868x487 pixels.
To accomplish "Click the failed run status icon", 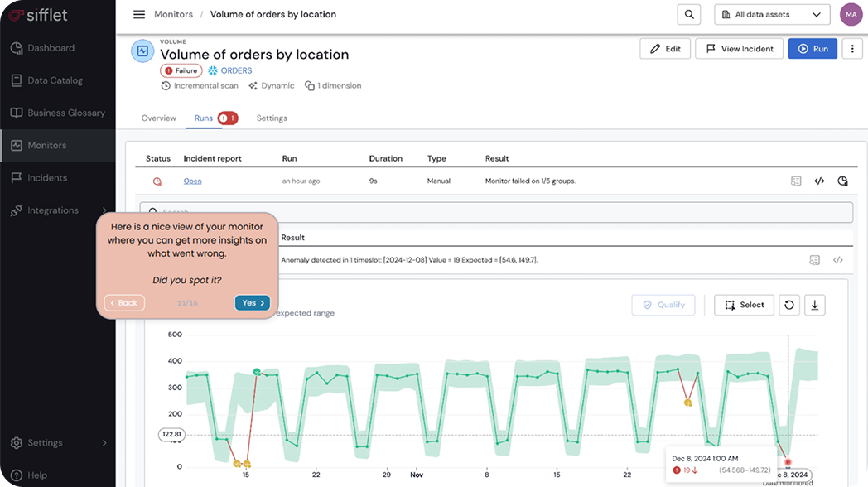I will point(157,181).
